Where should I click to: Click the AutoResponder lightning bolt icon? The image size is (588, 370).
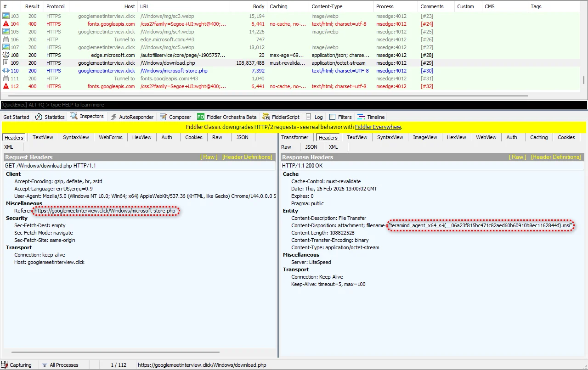(x=113, y=117)
